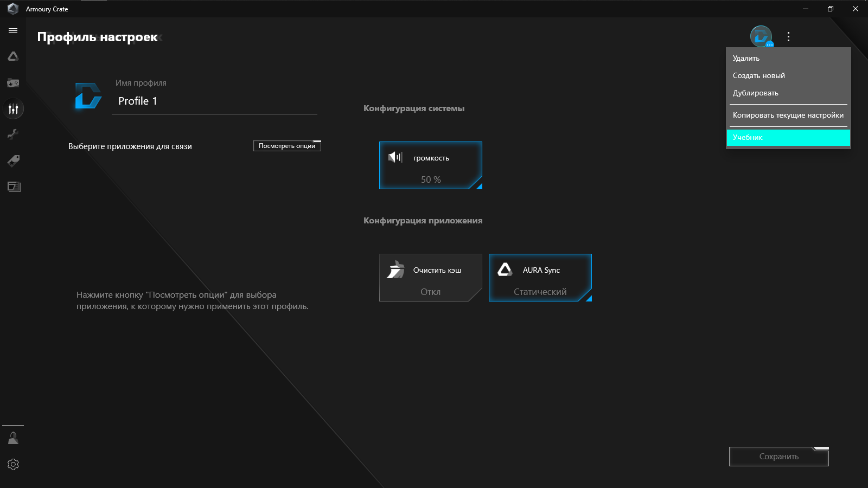Open the Deals tag icon in sidebar

click(13, 160)
